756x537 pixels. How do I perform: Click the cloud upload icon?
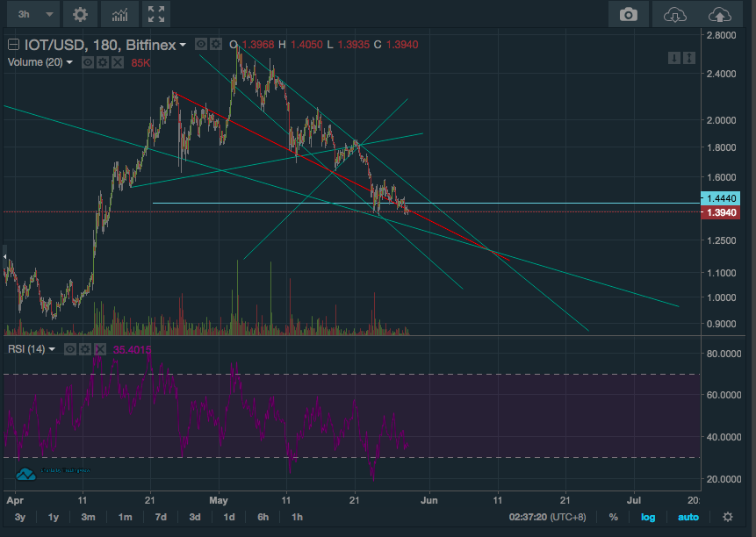coord(719,14)
